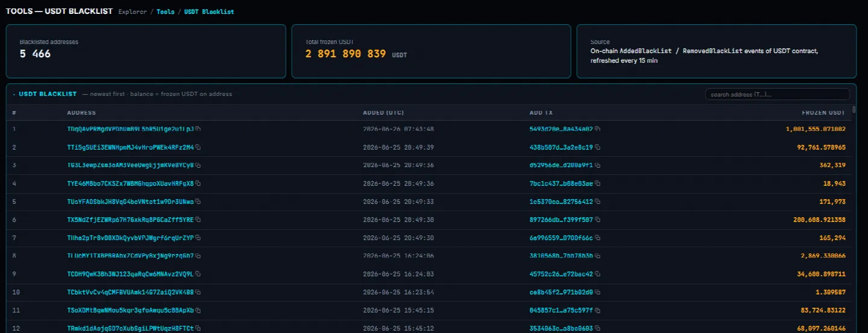Click the ADDRESS column header
Screen dimensions: 868x333
(81, 113)
